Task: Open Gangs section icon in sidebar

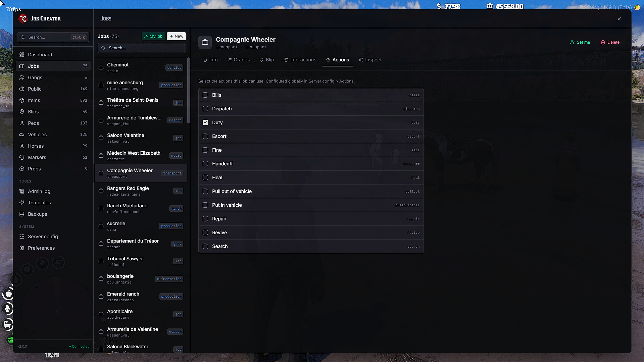Action: pos(22,77)
